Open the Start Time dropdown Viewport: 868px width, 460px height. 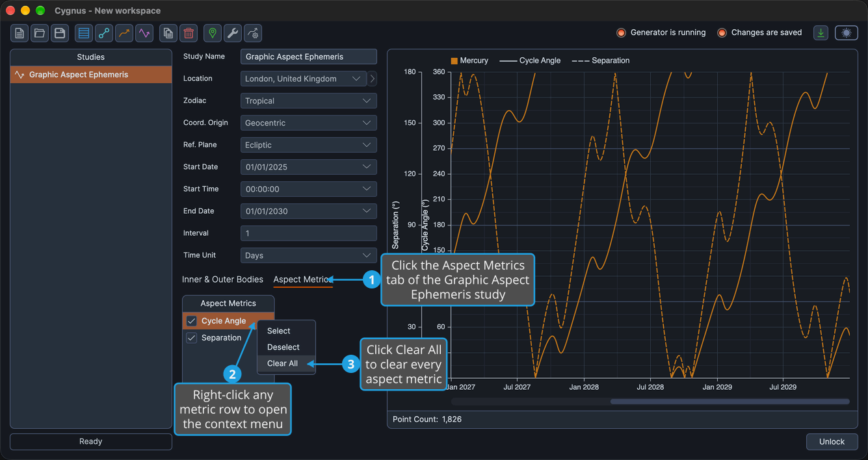(309, 189)
